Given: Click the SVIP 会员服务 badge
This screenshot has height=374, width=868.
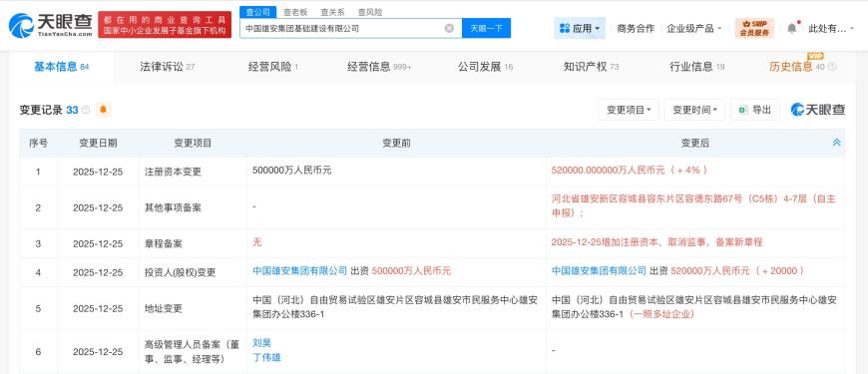Looking at the screenshot, I should (x=754, y=28).
